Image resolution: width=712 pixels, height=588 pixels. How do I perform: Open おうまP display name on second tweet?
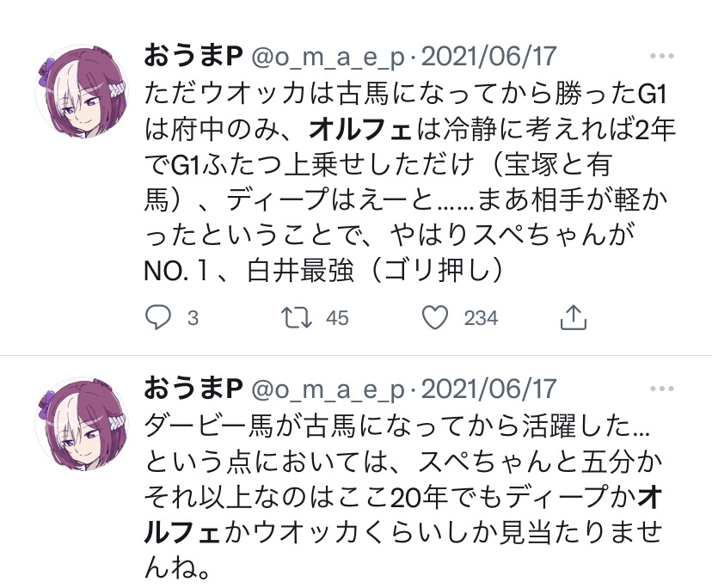[193, 389]
